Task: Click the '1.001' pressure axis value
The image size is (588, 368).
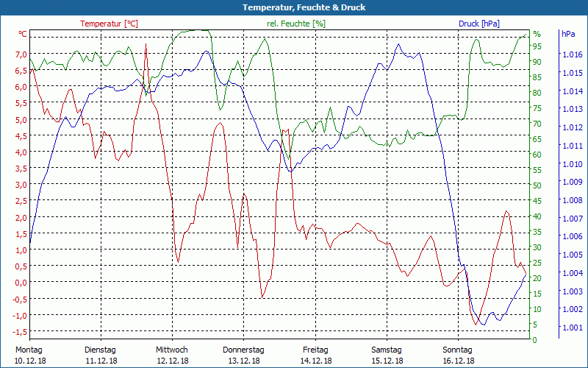Action: 573,328
